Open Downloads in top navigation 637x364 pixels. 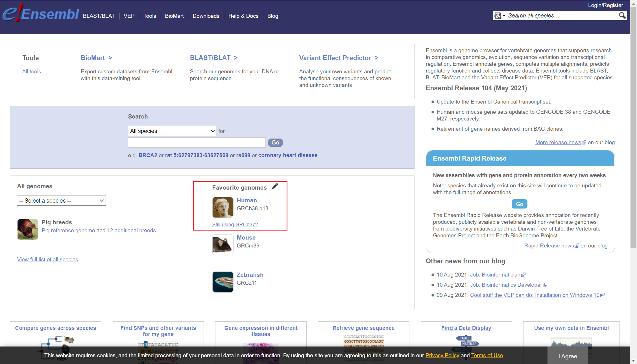pyautogui.click(x=206, y=16)
